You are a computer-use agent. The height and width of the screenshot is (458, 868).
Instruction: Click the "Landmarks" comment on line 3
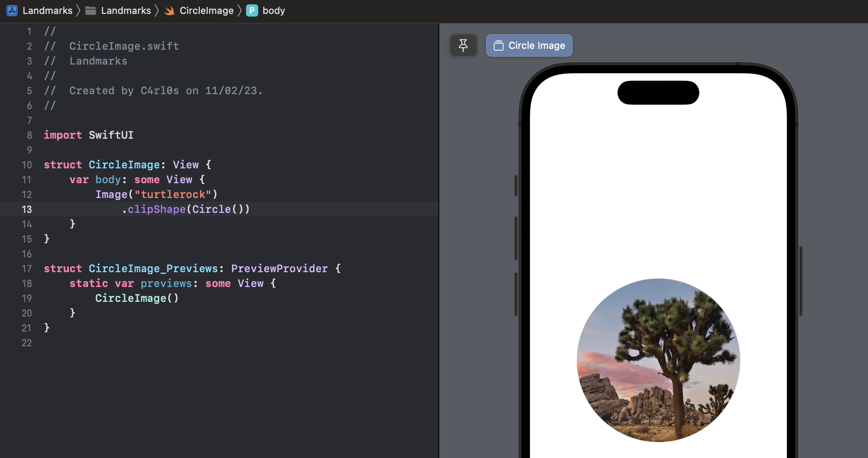tap(99, 61)
